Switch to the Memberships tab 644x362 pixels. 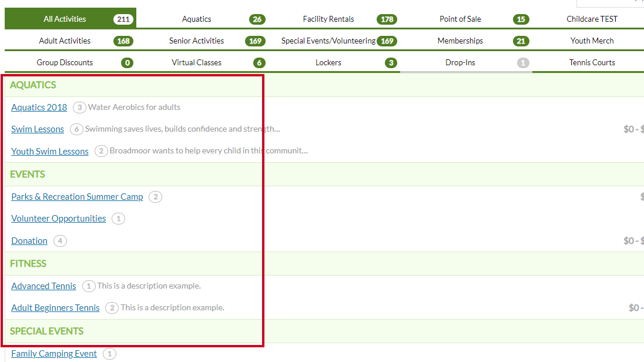[x=460, y=41]
